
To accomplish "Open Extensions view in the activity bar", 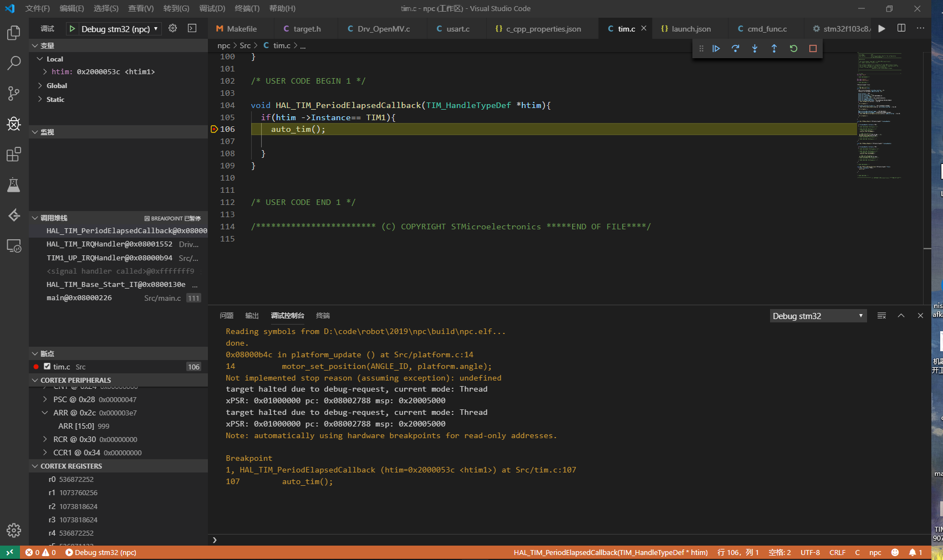I will point(13,154).
